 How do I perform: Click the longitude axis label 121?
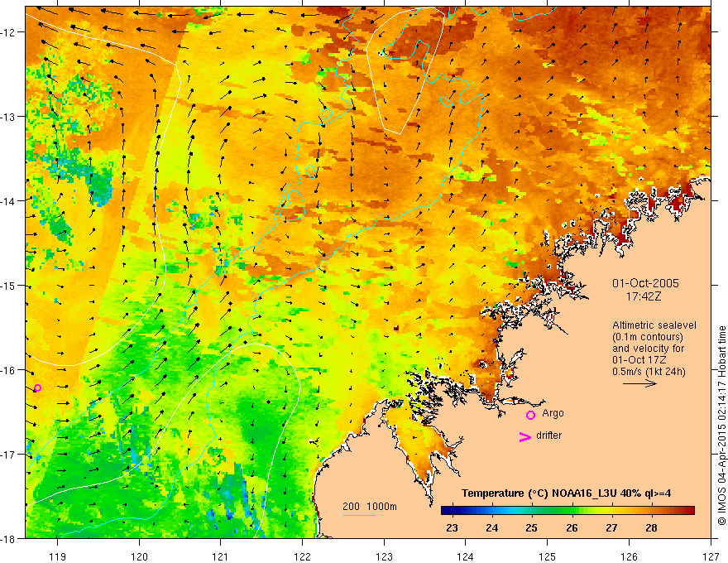[221, 556]
